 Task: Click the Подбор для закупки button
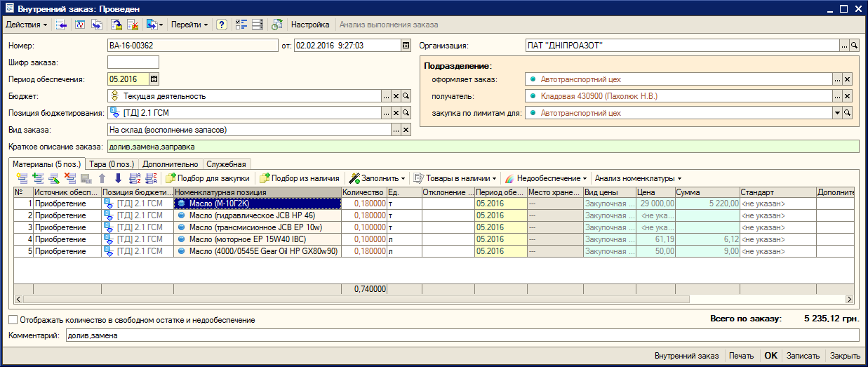click(x=207, y=178)
